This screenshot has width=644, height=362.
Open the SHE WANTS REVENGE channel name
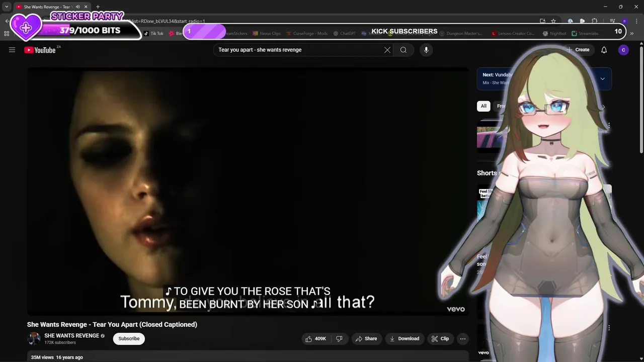(x=71, y=336)
